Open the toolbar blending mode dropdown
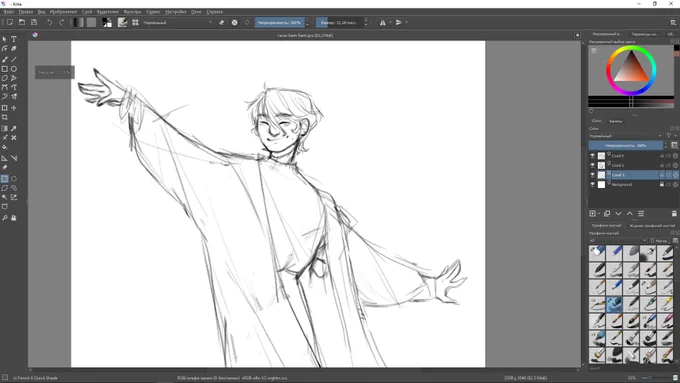The width and height of the screenshot is (680, 383). pyautogui.click(x=178, y=22)
